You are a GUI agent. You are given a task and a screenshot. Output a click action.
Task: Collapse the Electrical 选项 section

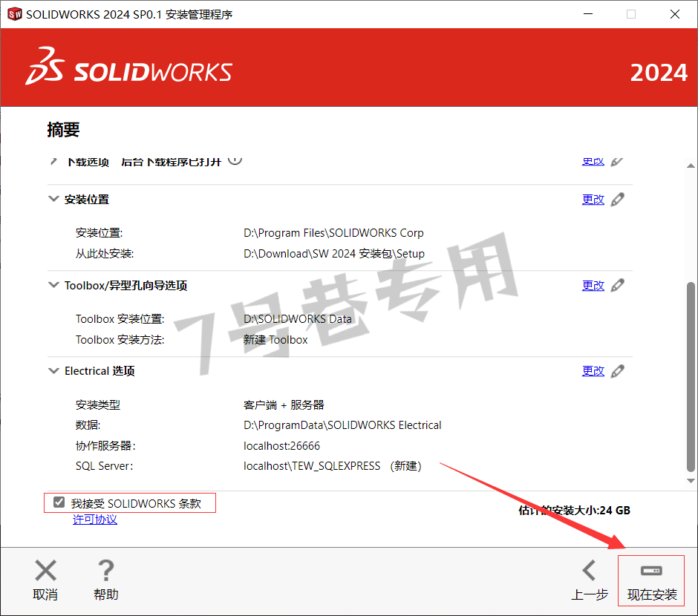(x=53, y=370)
